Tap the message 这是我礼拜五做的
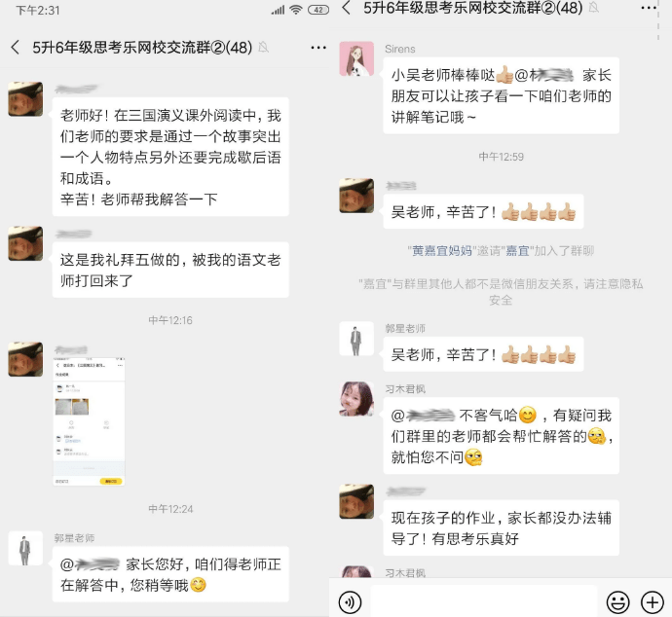Screen dimensions: 672x617 pyautogui.click(x=170, y=270)
